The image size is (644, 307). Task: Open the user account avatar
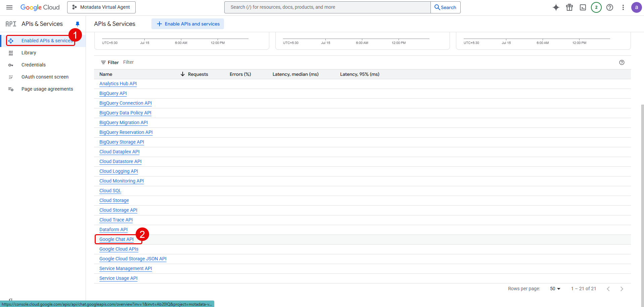pyautogui.click(x=637, y=7)
